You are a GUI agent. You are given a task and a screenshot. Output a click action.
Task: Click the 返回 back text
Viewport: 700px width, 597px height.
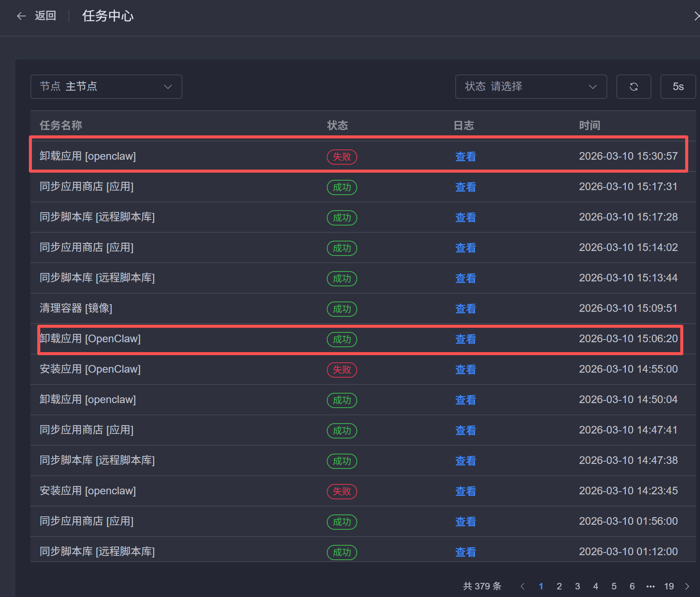tap(46, 16)
